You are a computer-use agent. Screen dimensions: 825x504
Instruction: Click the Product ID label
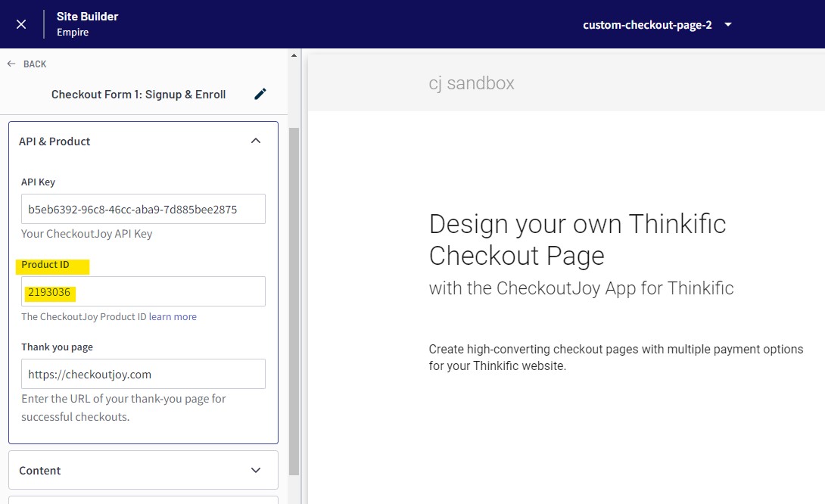pos(45,265)
